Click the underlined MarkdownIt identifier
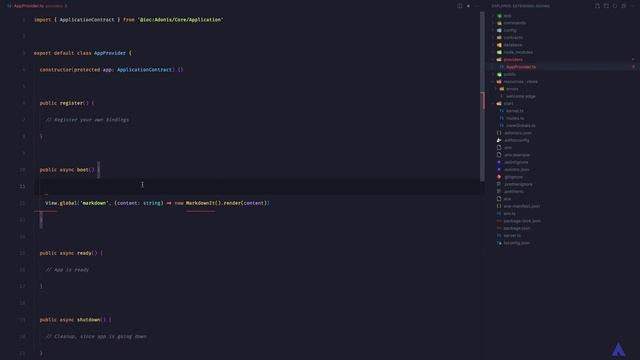This screenshot has width=640, height=360. tap(200, 203)
